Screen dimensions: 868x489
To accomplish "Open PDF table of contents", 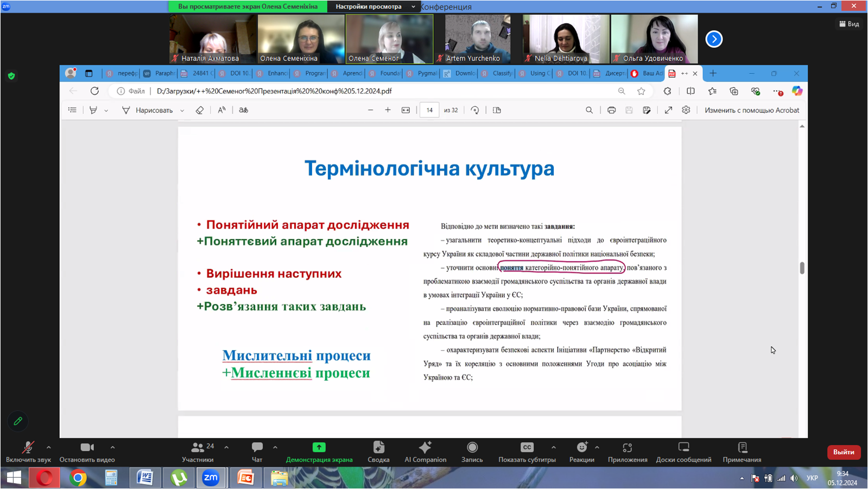I will 72,110.
